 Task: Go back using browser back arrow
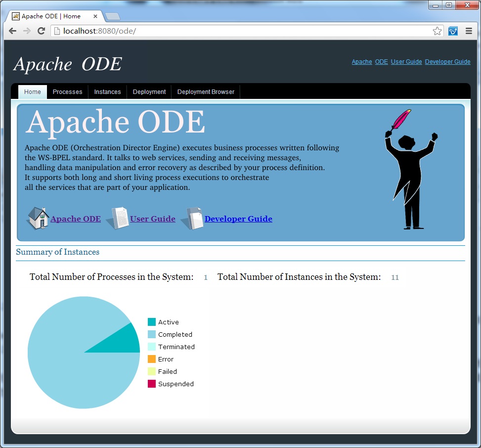pyautogui.click(x=12, y=31)
